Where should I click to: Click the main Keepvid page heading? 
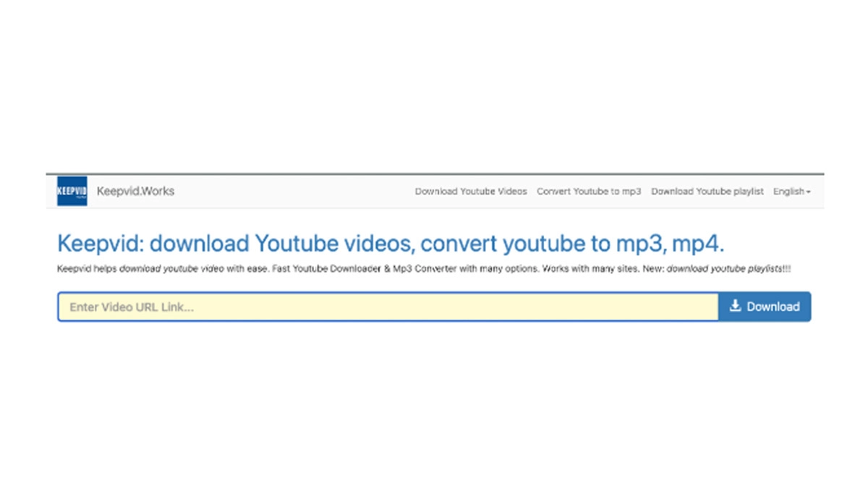click(391, 244)
